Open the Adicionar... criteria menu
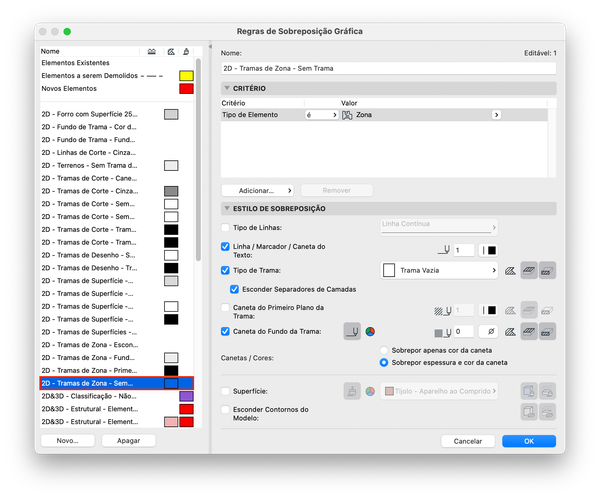This screenshot has height=499, width=600. point(258,191)
